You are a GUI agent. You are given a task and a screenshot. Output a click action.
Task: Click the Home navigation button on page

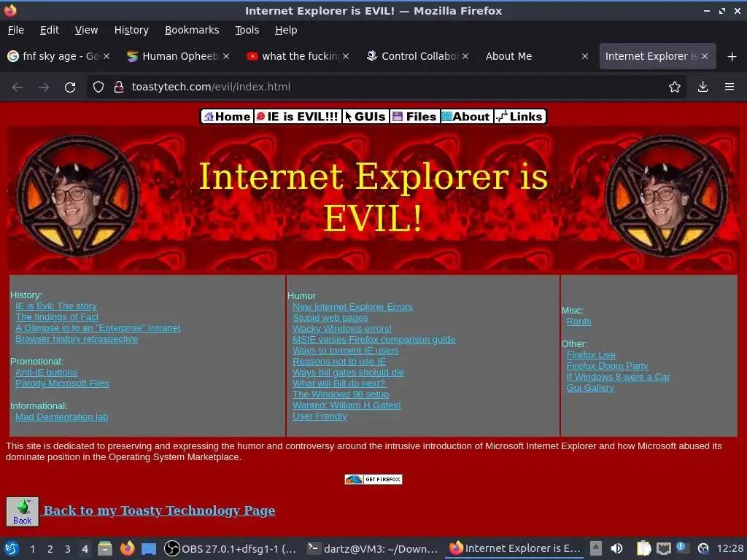point(228,117)
